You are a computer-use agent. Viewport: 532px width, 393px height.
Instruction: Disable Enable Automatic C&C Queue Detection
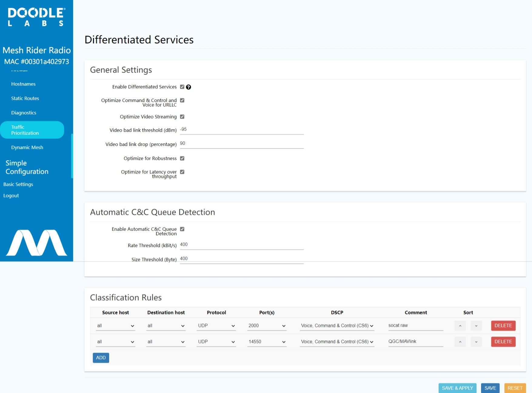coord(182,229)
